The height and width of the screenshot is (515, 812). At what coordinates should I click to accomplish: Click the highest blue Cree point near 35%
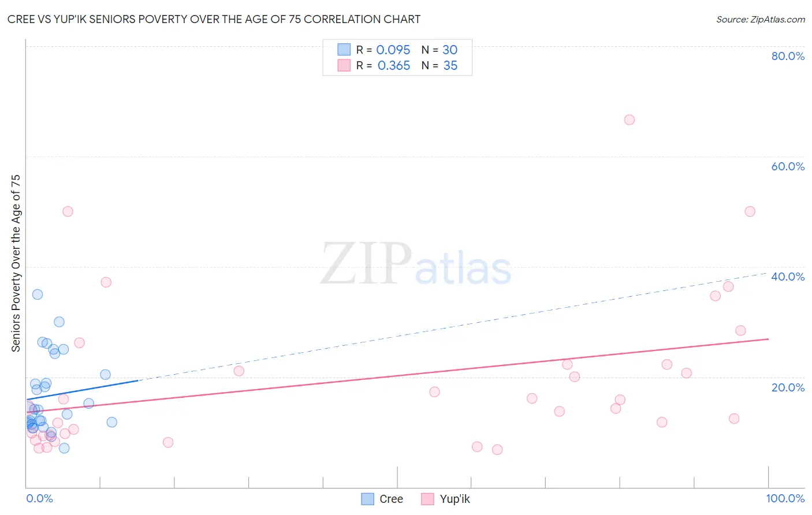[x=38, y=294]
